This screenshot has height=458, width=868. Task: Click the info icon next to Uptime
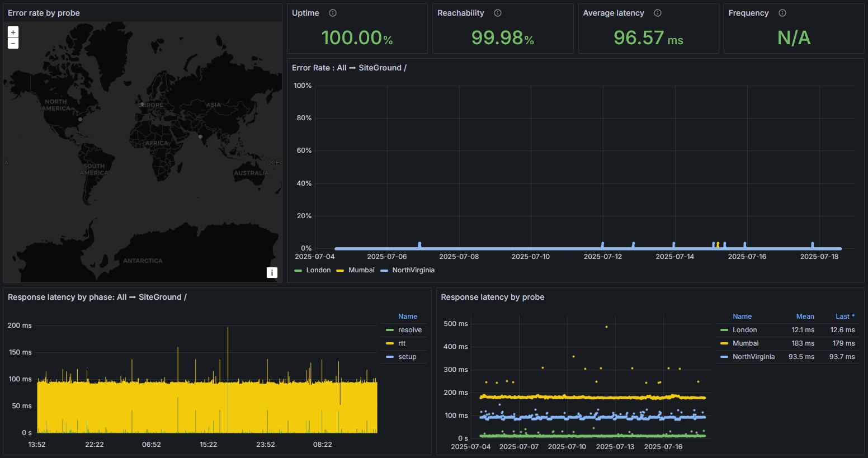(x=333, y=13)
